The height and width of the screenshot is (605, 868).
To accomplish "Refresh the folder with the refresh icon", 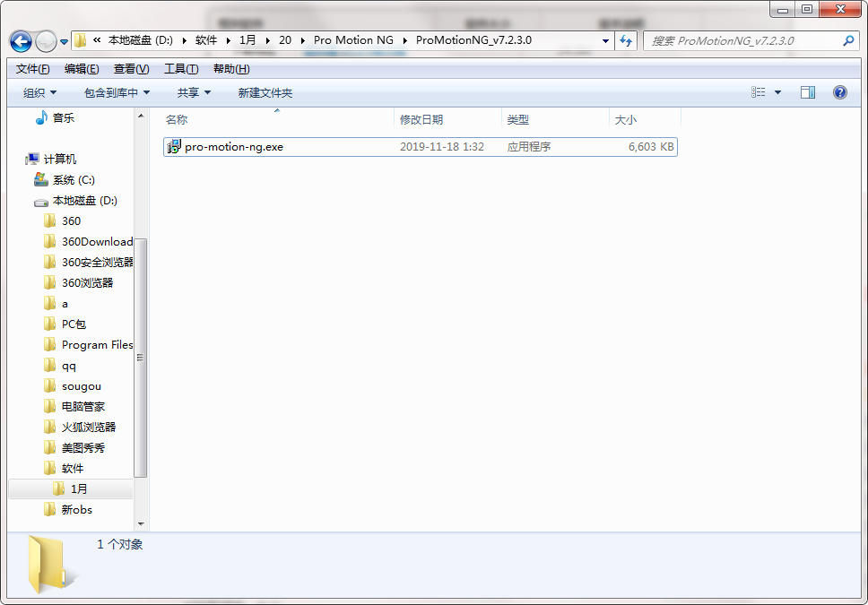I will click(x=626, y=41).
